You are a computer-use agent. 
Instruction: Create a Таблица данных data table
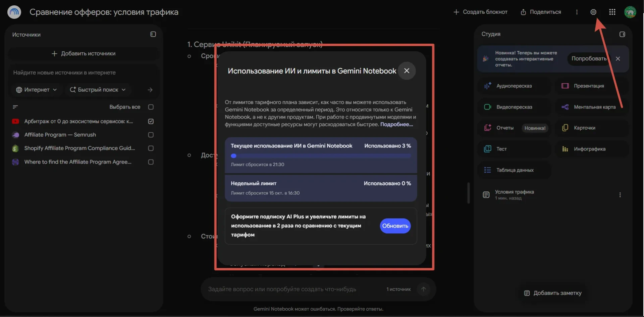point(514,170)
